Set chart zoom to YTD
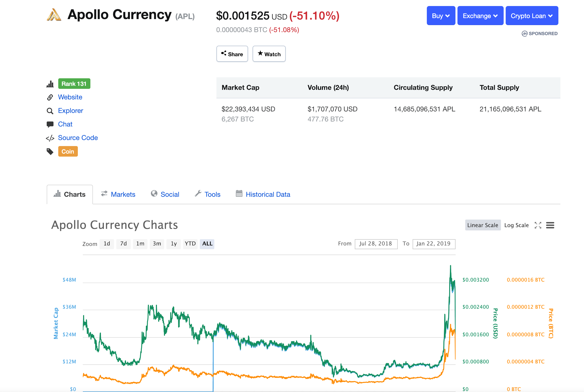584x392 pixels. tap(190, 244)
